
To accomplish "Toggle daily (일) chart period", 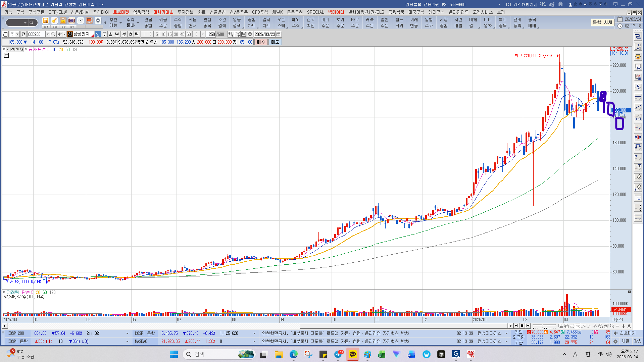I will [x=98, y=34].
